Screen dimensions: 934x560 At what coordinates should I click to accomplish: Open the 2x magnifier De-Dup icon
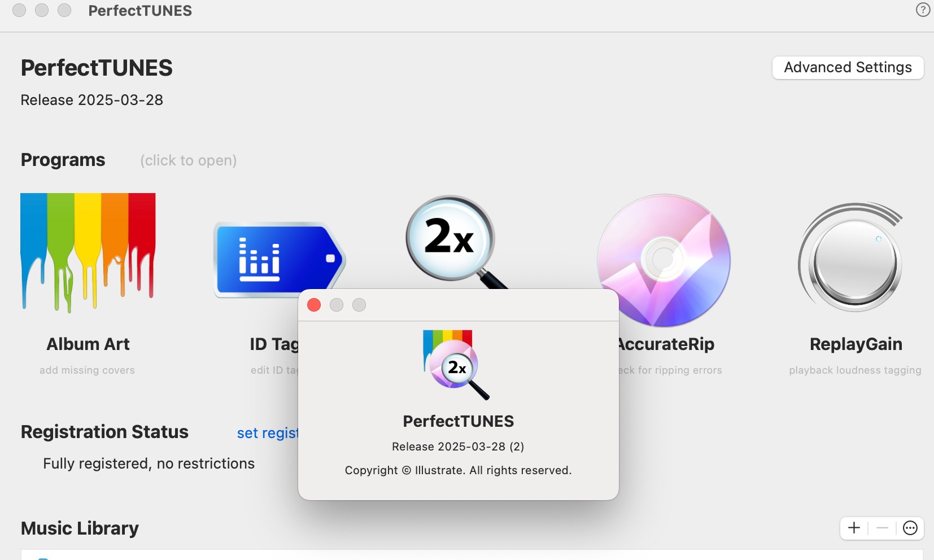click(456, 242)
